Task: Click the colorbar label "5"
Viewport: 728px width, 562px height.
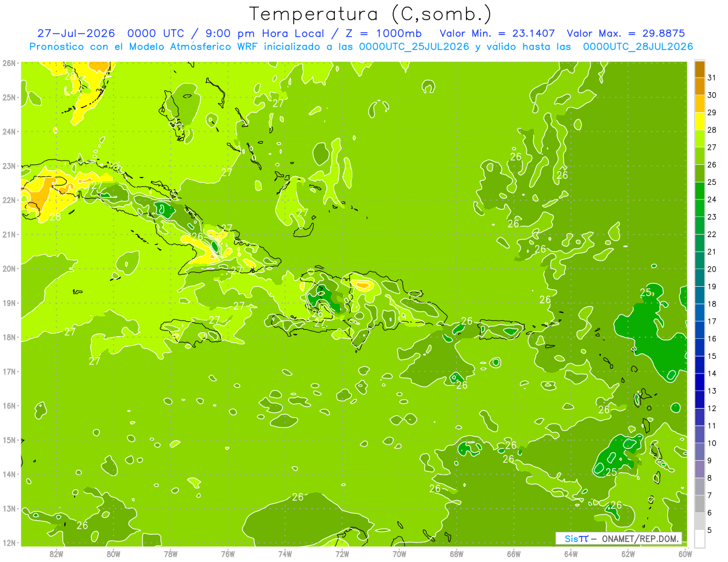Action: tap(710, 530)
